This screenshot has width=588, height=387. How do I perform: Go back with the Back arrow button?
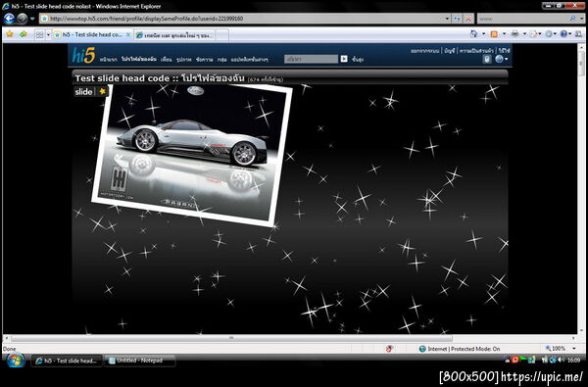click(x=10, y=19)
